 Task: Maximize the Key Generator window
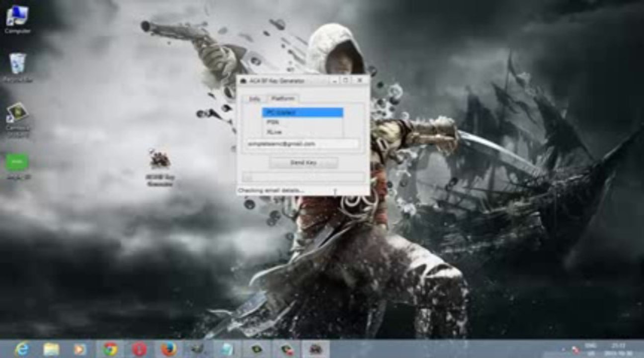[x=346, y=80]
